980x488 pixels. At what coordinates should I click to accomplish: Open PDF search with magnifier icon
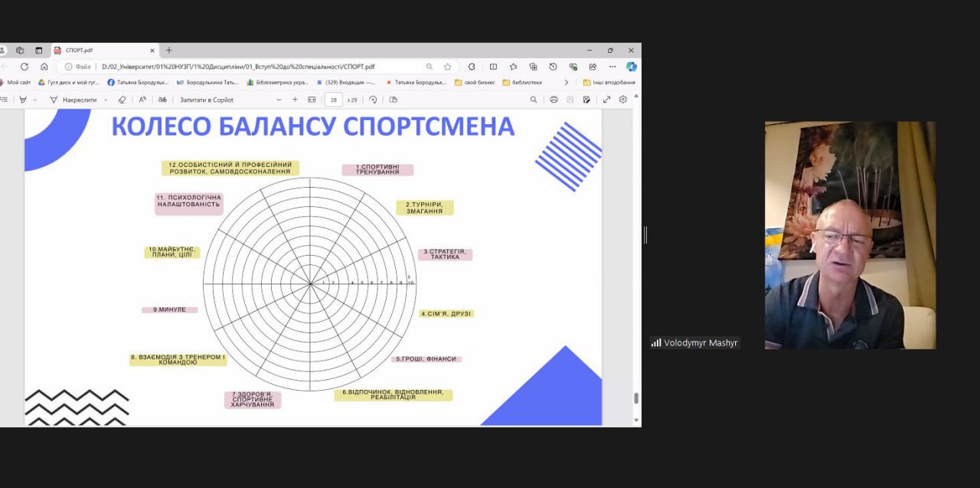tap(534, 100)
